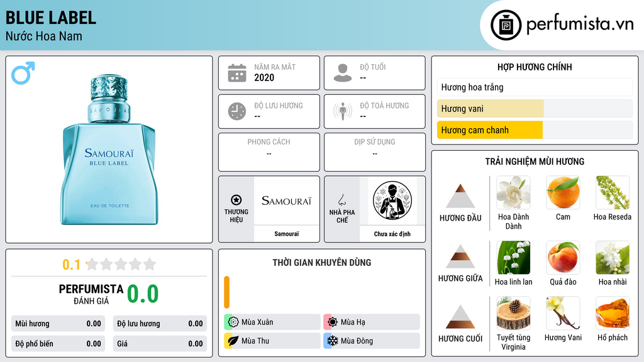Click the Trải nghiệm mùi hương heading
644x362 pixels.
(535, 162)
